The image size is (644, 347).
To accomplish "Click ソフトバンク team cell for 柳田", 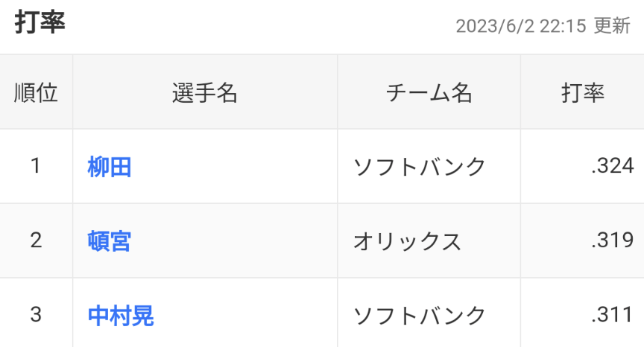I will coord(420,167).
